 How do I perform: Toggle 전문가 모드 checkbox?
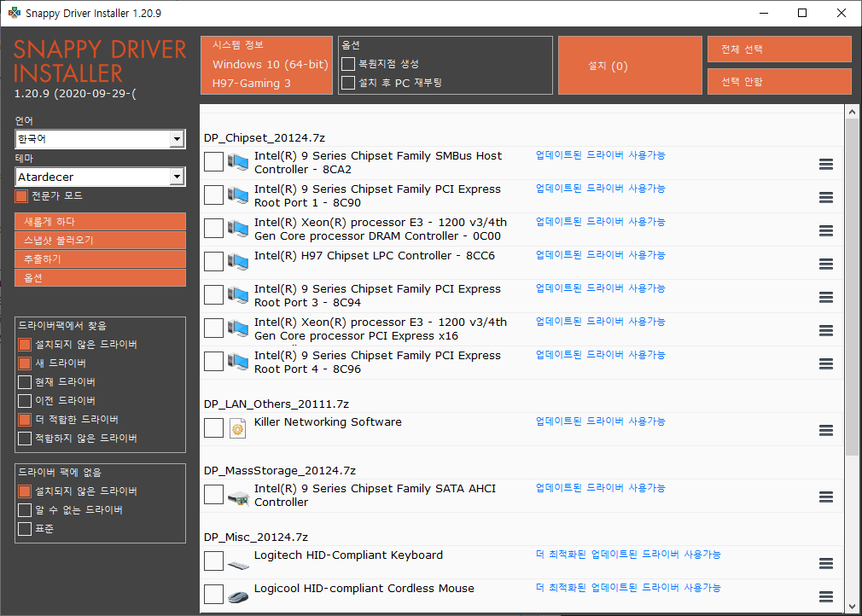(21, 196)
